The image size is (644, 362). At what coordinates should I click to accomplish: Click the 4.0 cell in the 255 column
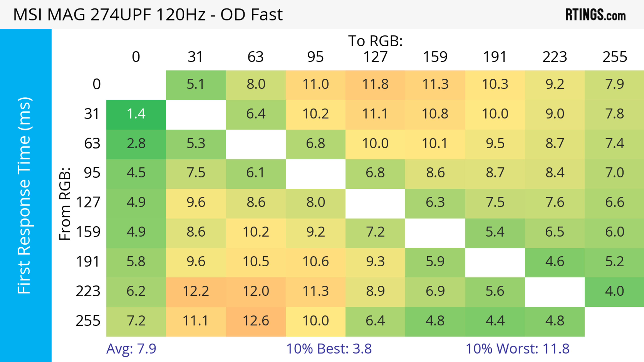(x=614, y=291)
